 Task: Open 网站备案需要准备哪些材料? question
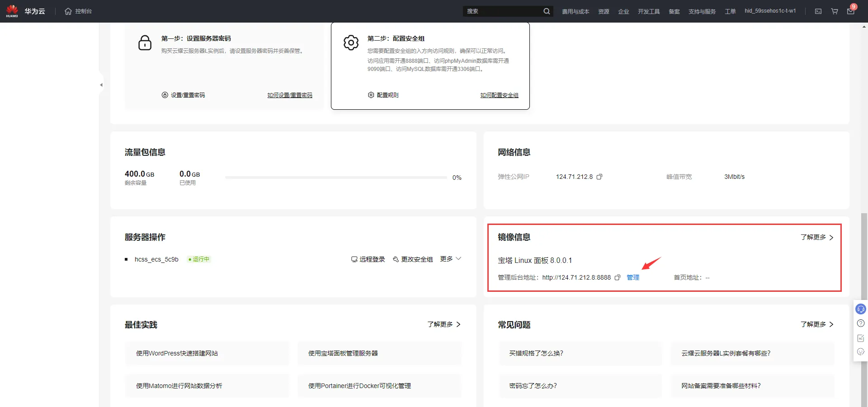pyautogui.click(x=753, y=386)
